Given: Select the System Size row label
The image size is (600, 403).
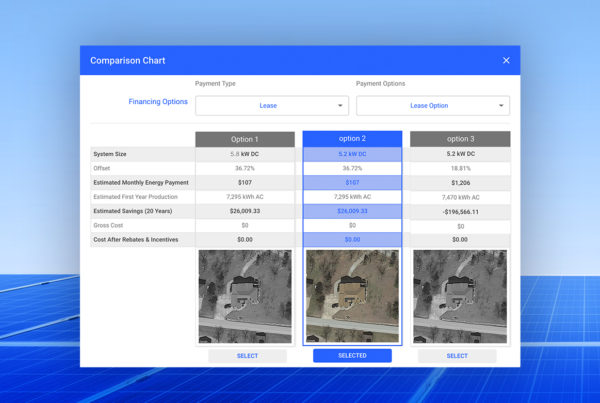Looking at the screenshot, I should pyautogui.click(x=115, y=154).
